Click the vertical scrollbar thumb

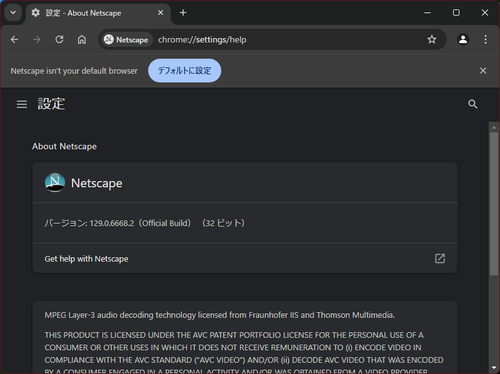[x=494, y=204]
